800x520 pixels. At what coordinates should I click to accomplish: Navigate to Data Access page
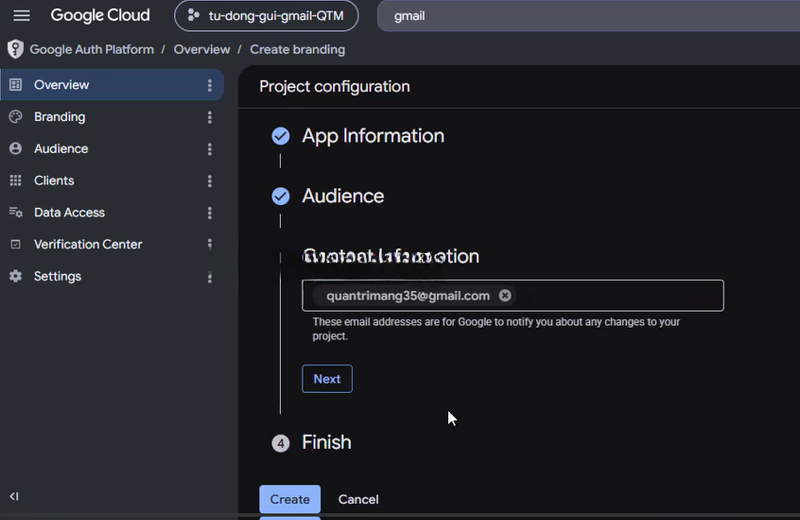pyautogui.click(x=69, y=212)
